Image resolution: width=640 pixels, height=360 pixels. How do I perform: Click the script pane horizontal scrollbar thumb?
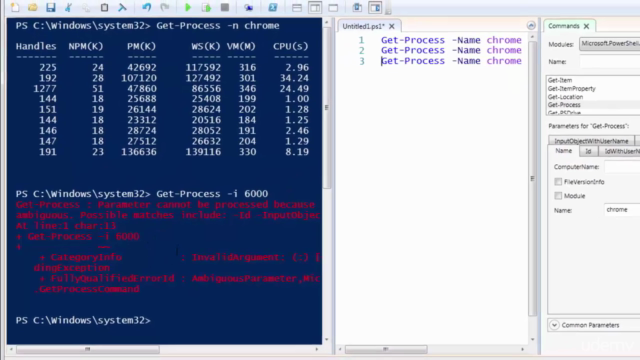click(x=386, y=349)
